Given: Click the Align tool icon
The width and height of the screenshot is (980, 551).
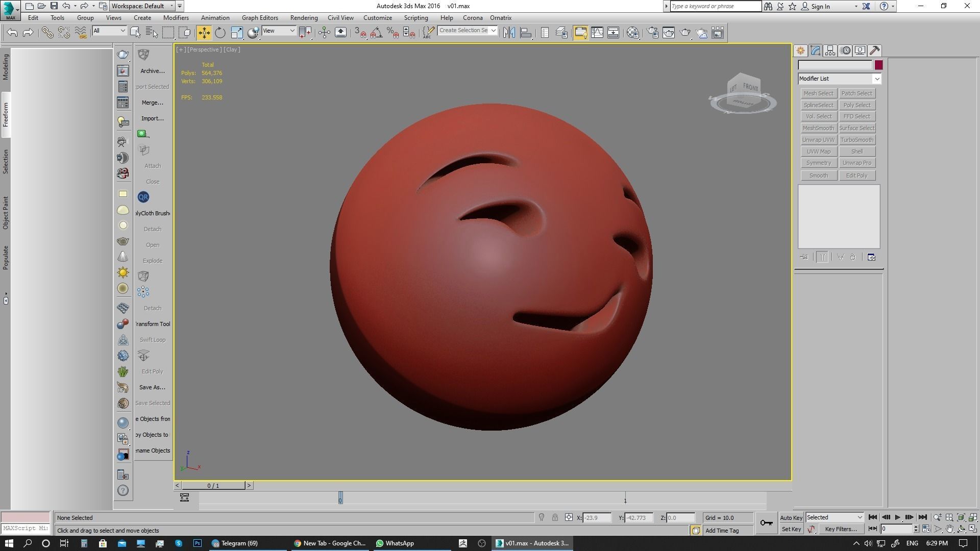Looking at the screenshot, I should (x=526, y=33).
